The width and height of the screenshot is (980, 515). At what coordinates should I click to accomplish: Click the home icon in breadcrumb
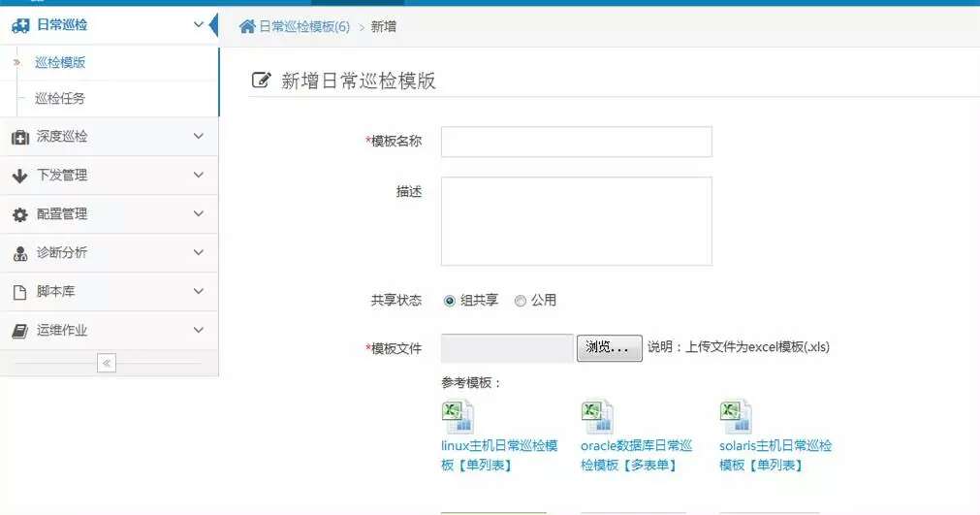click(247, 26)
